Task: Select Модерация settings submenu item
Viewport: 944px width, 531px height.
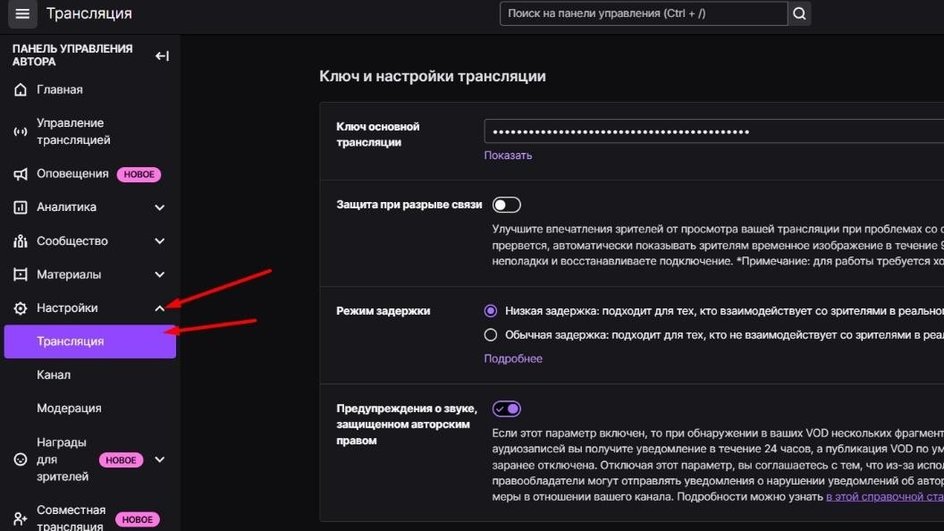Action: coord(69,408)
